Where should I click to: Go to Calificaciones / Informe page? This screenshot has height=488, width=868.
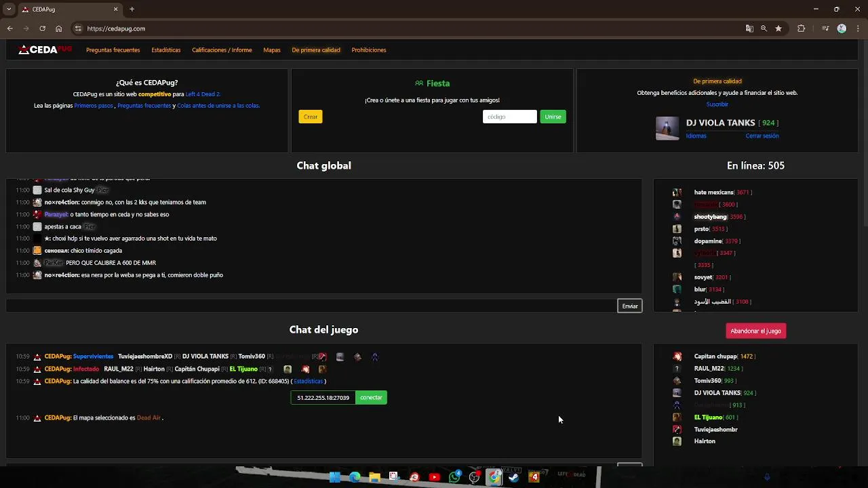(222, 50)
